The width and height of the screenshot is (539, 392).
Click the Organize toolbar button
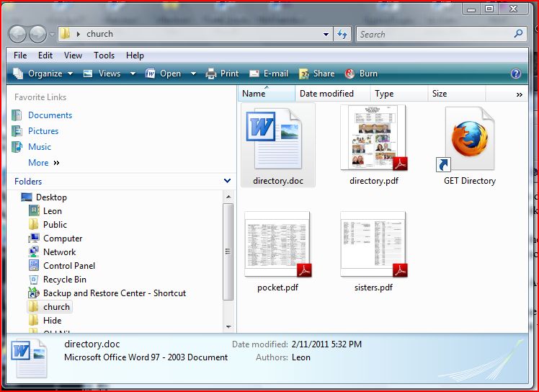tap(43, 73)
